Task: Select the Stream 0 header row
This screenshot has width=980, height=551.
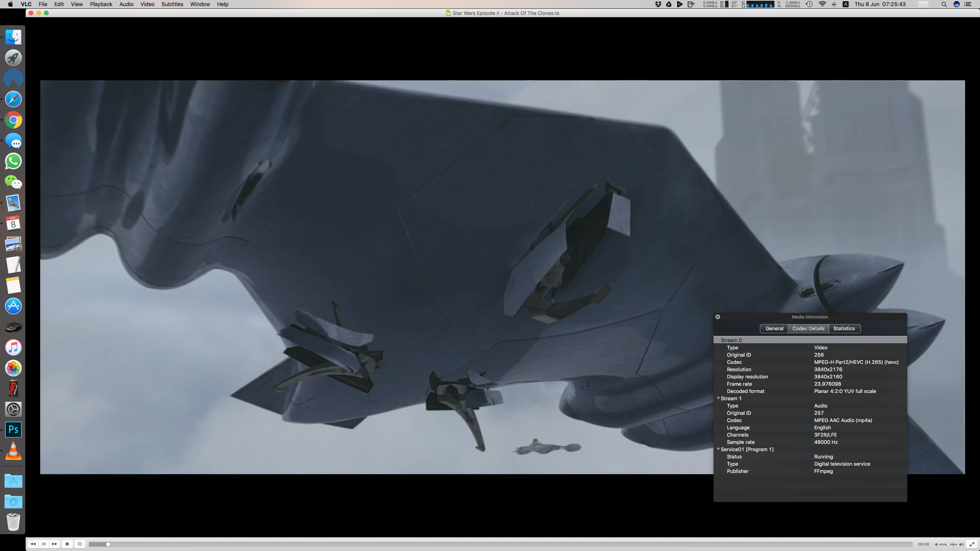Action: click(x=810, y=340)
